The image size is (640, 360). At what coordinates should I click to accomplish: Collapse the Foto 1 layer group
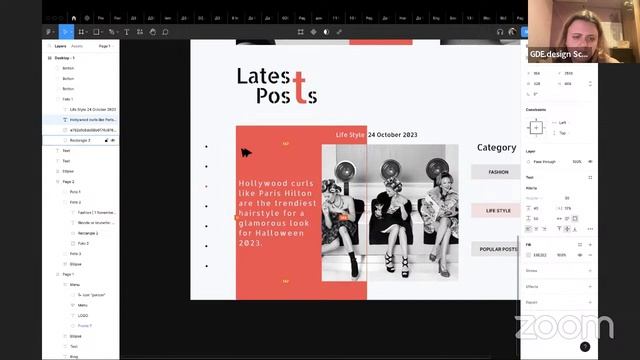click(x=58, y=99)
